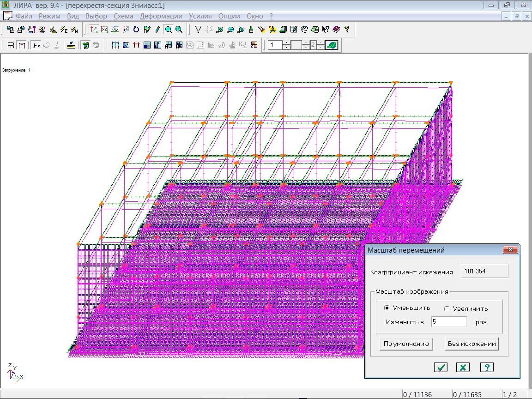Click the flashlight icon in toolbar

[261, 30]
